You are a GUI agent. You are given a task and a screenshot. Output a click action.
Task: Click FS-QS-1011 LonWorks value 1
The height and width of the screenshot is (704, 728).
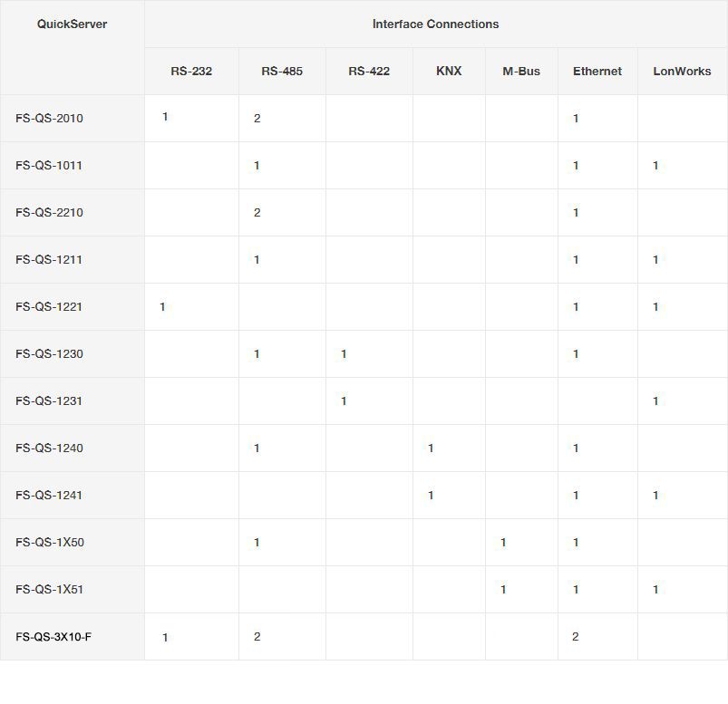point(655,166)
